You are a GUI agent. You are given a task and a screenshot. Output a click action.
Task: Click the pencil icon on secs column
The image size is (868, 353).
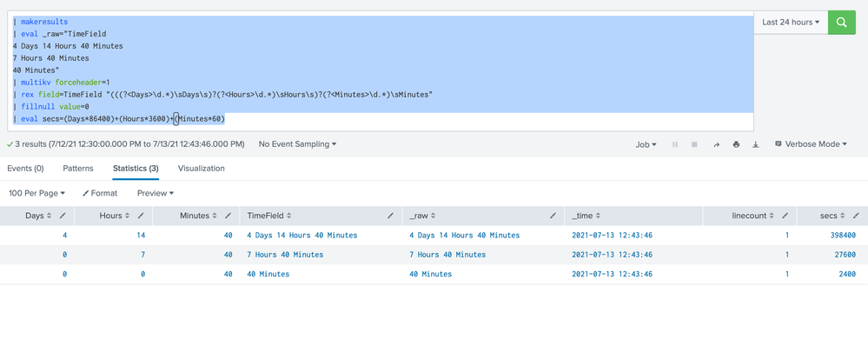click(x=856, y=216)
